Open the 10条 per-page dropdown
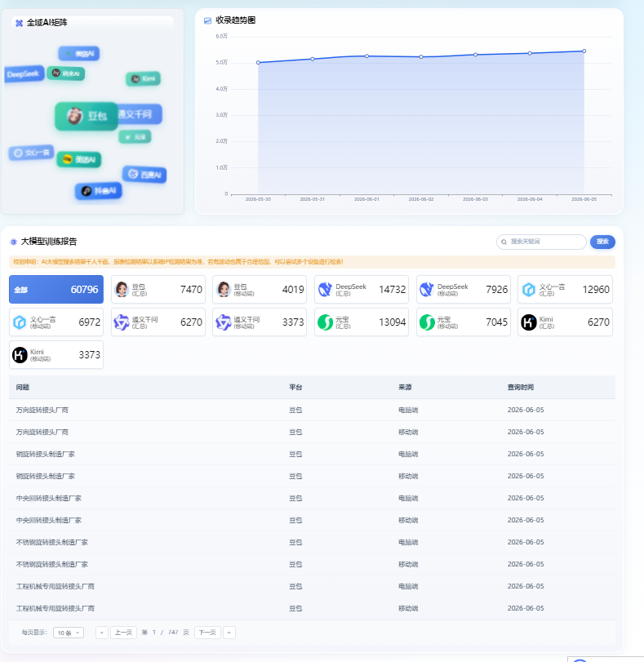 click(69, 633)
